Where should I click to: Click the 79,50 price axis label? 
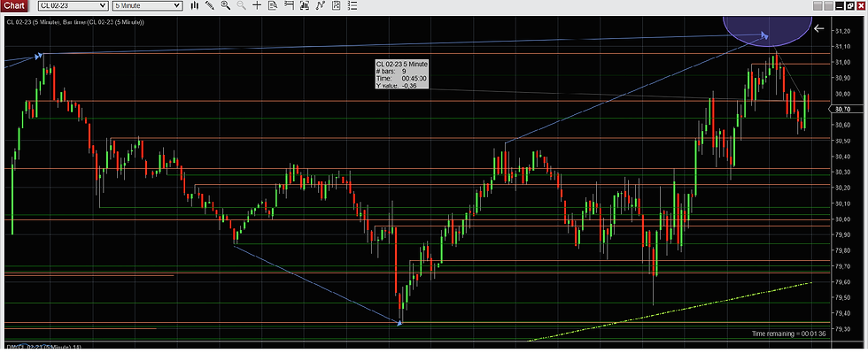click(x=842, y=297)
